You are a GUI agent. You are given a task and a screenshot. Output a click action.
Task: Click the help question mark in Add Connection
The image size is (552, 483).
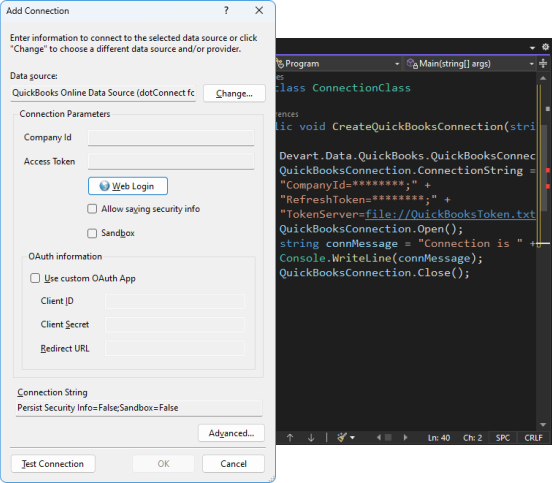[226, 11]
